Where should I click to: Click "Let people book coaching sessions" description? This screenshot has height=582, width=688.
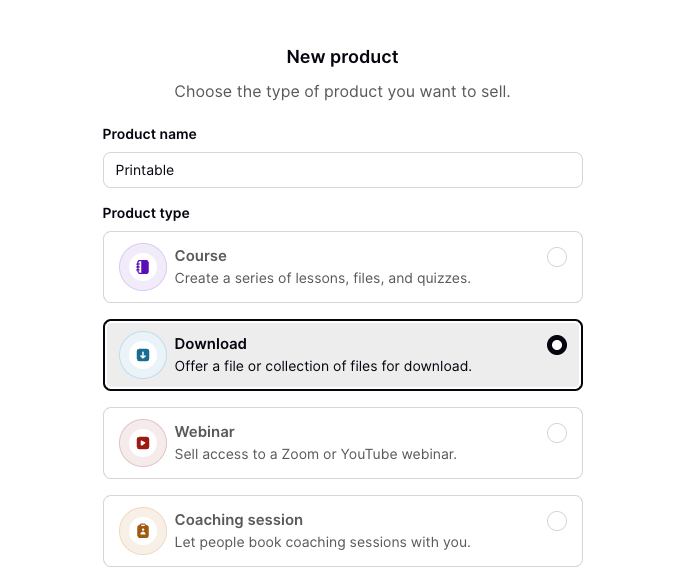click(322, 542)
